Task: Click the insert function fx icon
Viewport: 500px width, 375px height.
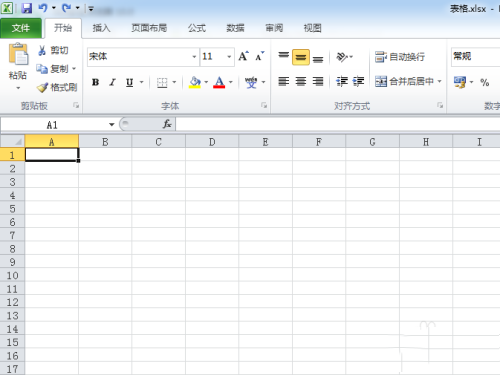Action: 167,124
